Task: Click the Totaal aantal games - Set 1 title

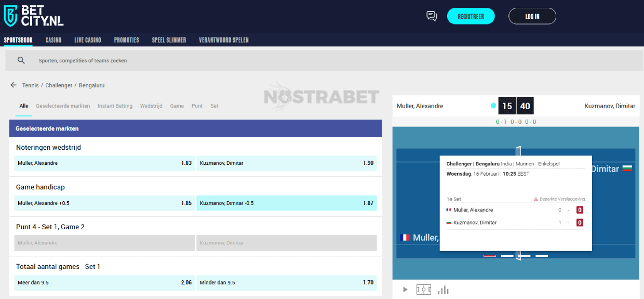Action: point(58,267)
